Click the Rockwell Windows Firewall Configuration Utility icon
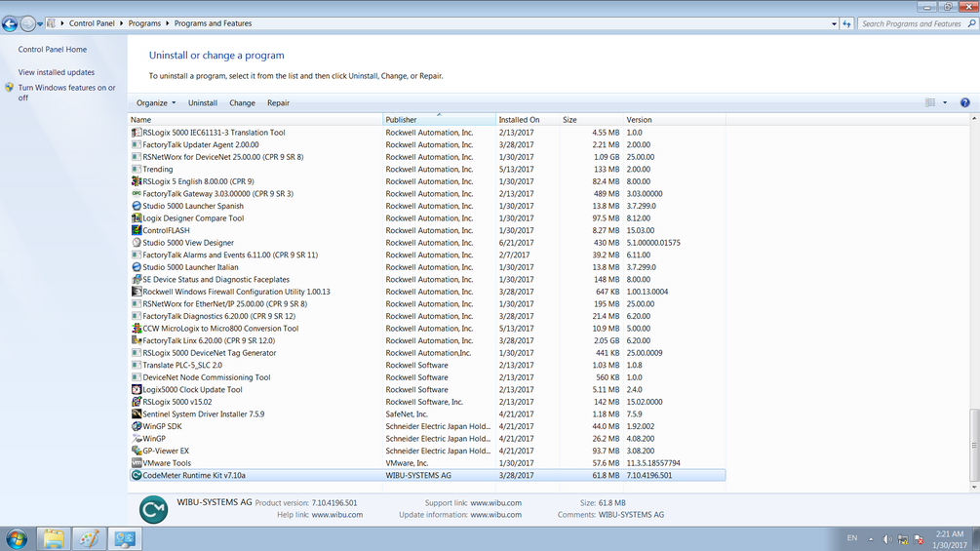980x551 pixels. pyautogui.click(x=137, y=292)
